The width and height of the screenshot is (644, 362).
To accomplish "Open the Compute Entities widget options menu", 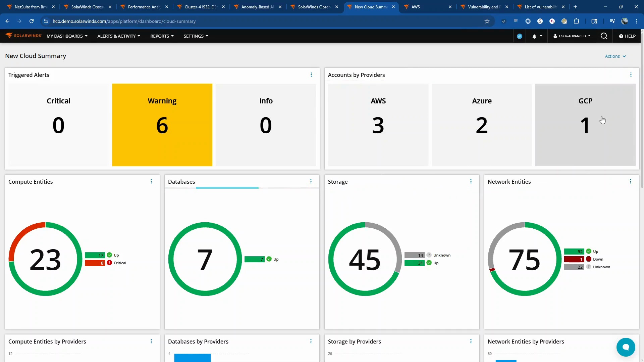I will (151, 182).
